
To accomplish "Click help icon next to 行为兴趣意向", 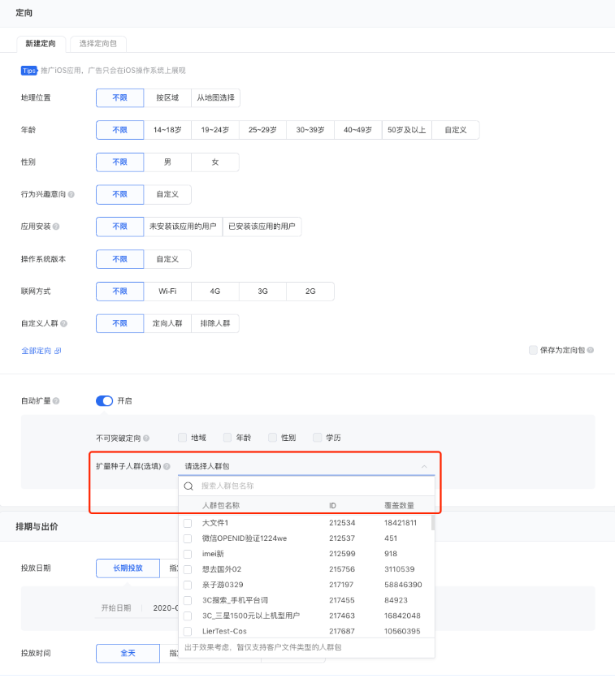I will point(71,195).
